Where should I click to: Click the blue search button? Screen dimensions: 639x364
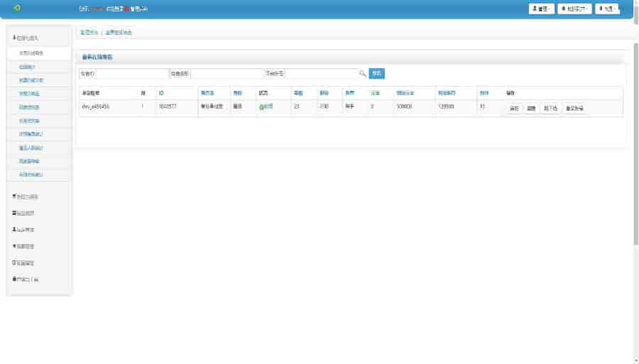click(376, 74)
